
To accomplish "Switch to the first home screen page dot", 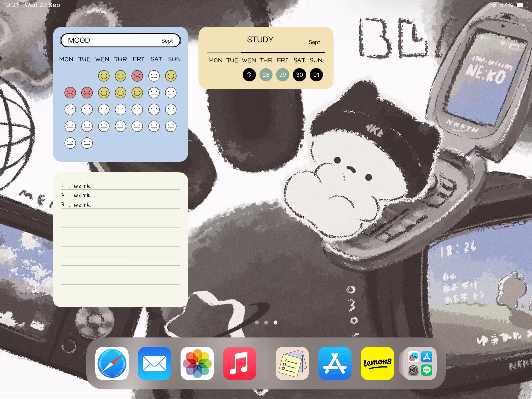I will [257, 322].
